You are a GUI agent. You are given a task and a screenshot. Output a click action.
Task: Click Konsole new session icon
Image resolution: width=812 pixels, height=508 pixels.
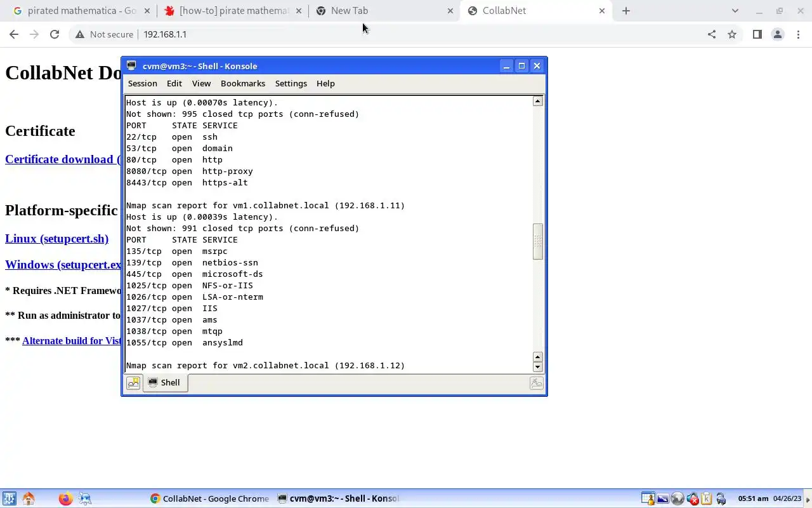point(133,383)
